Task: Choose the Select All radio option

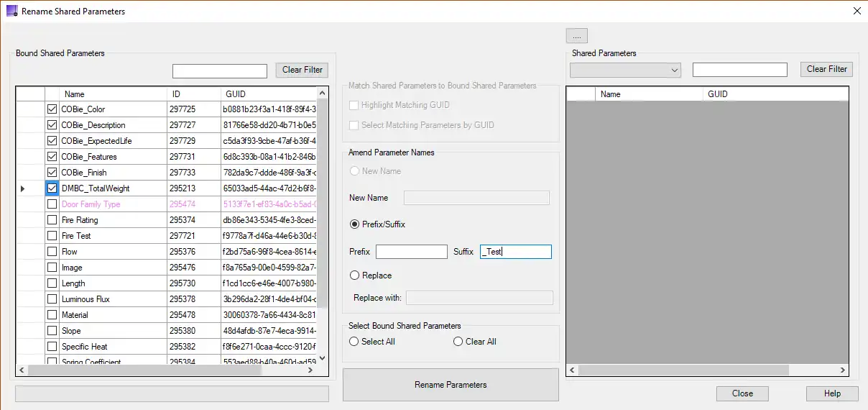Action: coord(354,342)
